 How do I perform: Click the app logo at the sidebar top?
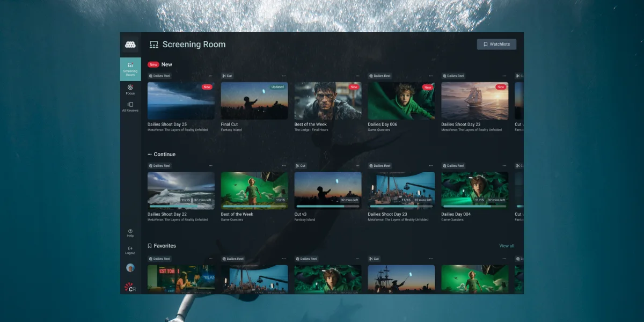click(130, 45)
